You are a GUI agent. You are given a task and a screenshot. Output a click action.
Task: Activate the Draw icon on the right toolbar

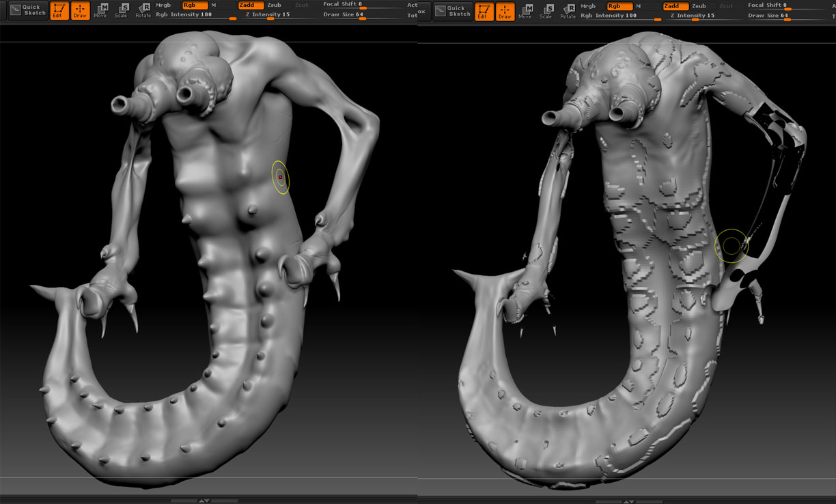(x=505, y=12)
